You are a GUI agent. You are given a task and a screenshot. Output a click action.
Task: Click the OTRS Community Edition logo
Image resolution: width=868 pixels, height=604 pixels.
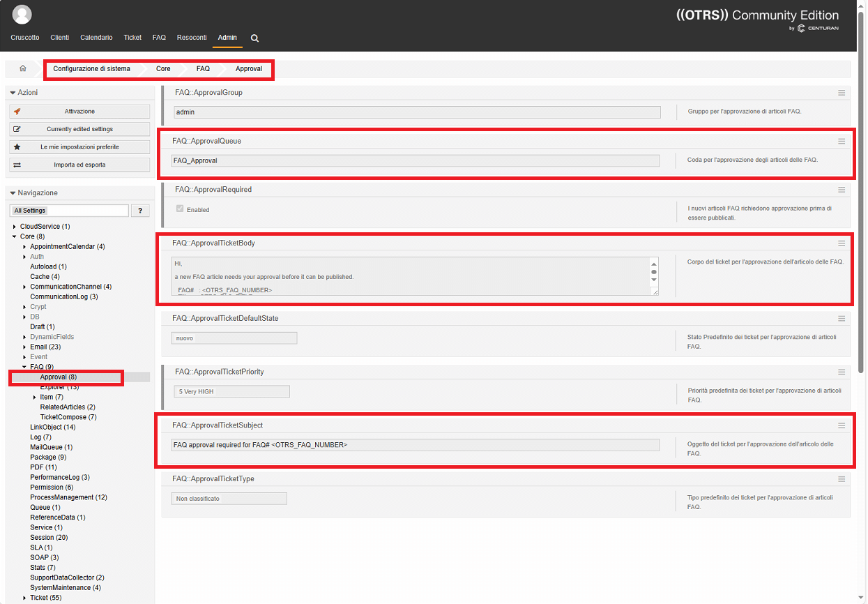(758, 19)
